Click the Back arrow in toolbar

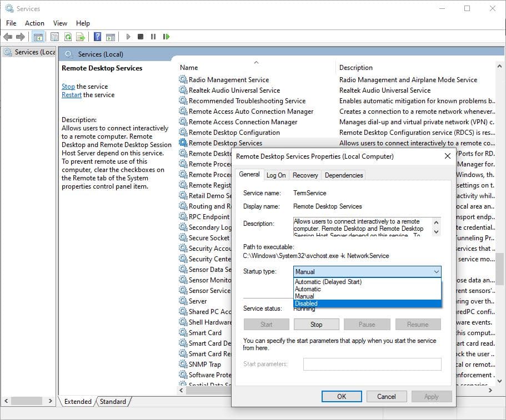[x=8, y=37]
